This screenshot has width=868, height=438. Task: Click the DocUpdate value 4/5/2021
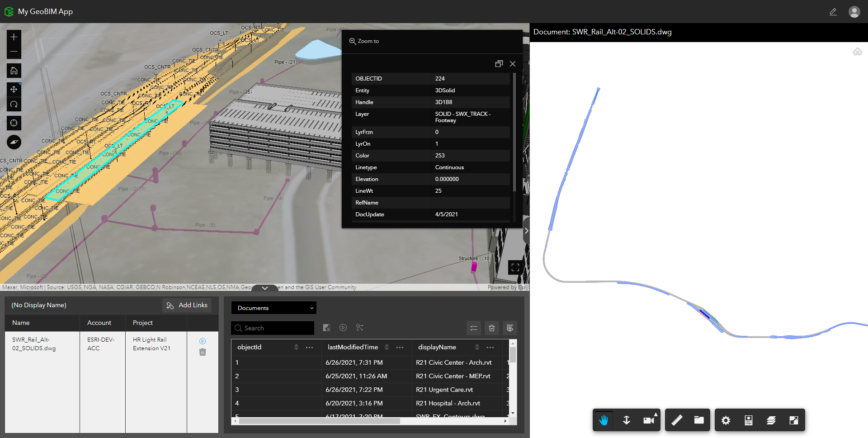tap(447, 214)
